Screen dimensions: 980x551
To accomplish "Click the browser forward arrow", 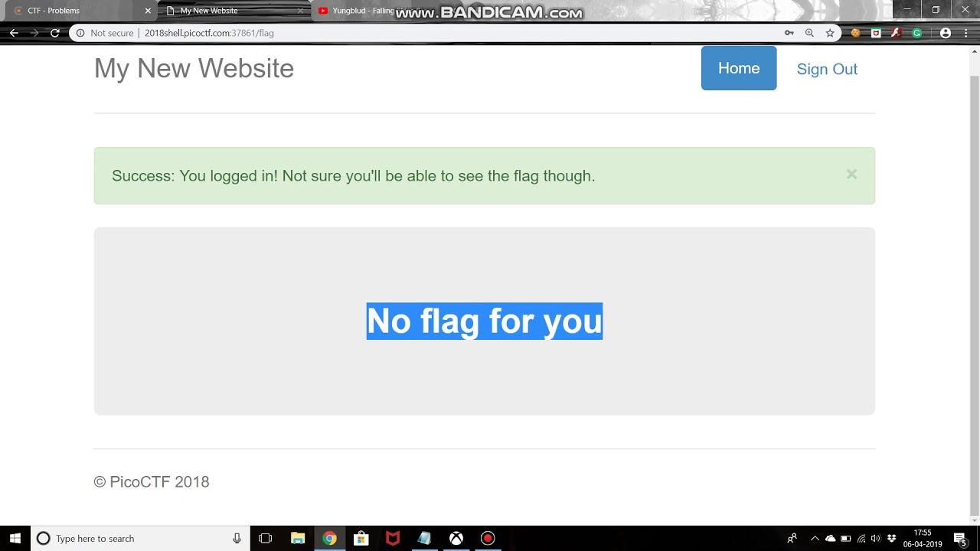I will coord(34,33).
